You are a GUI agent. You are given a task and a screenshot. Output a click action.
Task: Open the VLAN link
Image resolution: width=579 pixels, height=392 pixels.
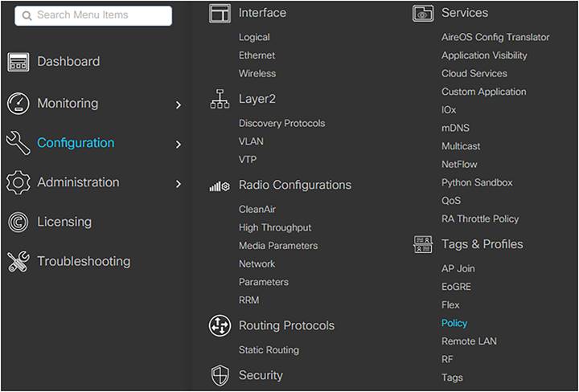(x=251, y=141)
